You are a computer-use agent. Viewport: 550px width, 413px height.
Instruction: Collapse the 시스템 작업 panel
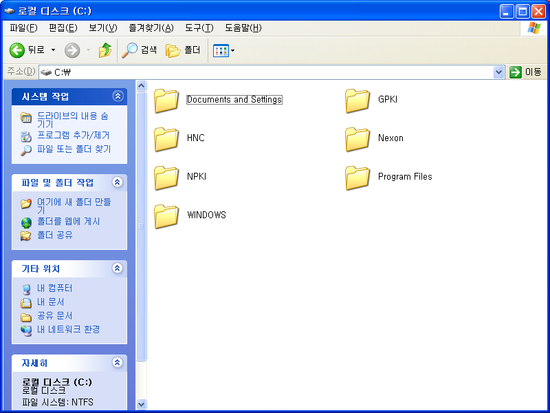coord(118,96)
